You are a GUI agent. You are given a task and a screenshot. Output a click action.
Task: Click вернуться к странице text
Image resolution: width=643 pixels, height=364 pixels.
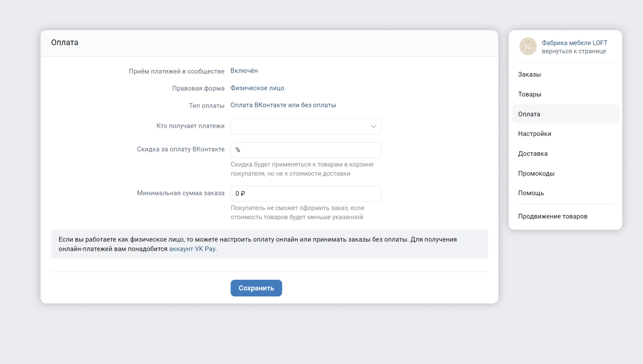click(x=574, y=51)
